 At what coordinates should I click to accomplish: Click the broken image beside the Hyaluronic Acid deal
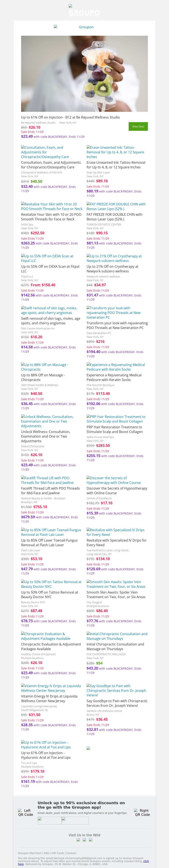click(x=88, y=748)
